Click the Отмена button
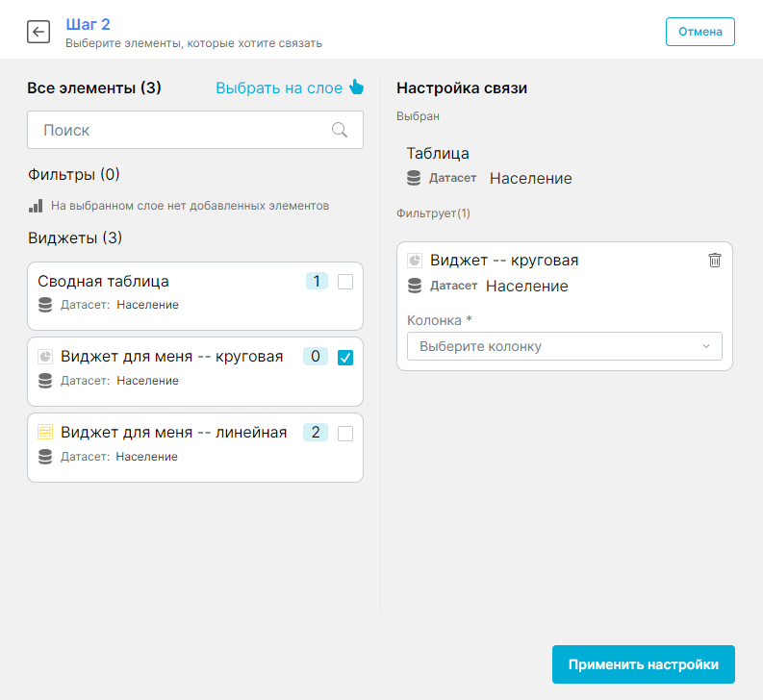The height and width of the screenshot is (700, 763). click(x=699, y=32)
